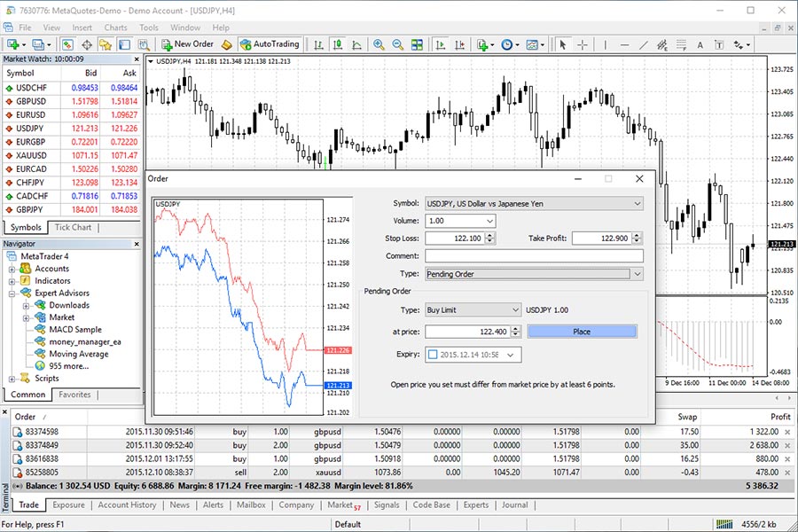Image resolution: width=798 pixels, height=532 pixels.
Task: Toggle chart shift icon
Action: 460,45
